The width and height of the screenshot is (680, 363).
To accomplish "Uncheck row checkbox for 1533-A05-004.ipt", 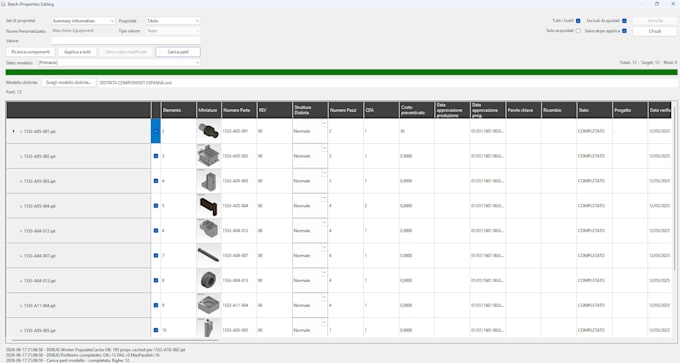I will pos(156,206).
